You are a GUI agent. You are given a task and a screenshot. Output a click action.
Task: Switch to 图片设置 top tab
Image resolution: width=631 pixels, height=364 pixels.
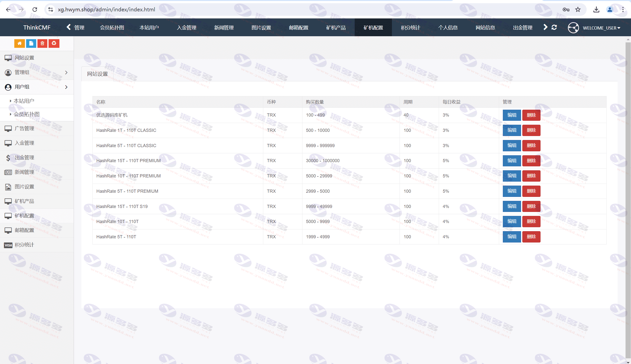261,28
